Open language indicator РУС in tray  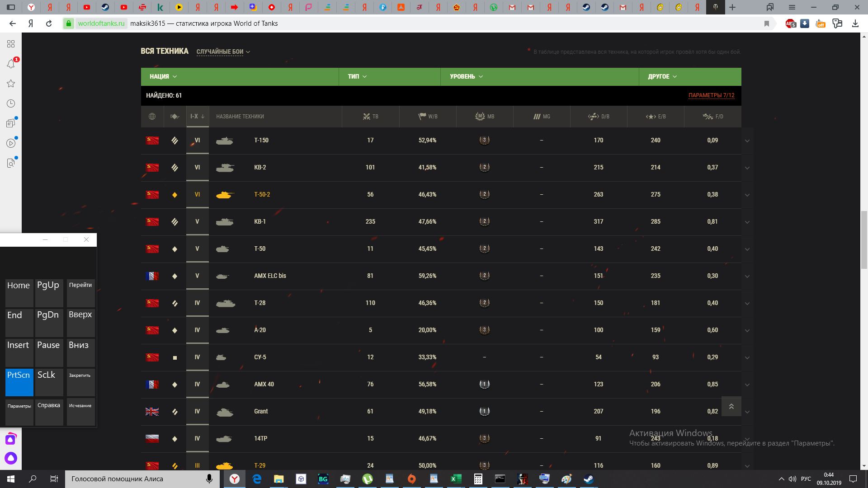click(806, 479)
